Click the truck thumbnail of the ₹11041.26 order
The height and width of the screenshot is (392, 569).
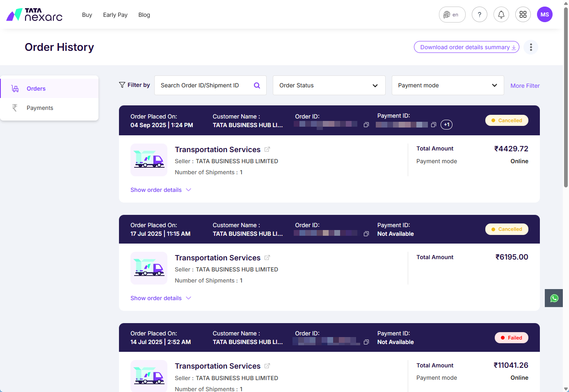pos(149,376)
